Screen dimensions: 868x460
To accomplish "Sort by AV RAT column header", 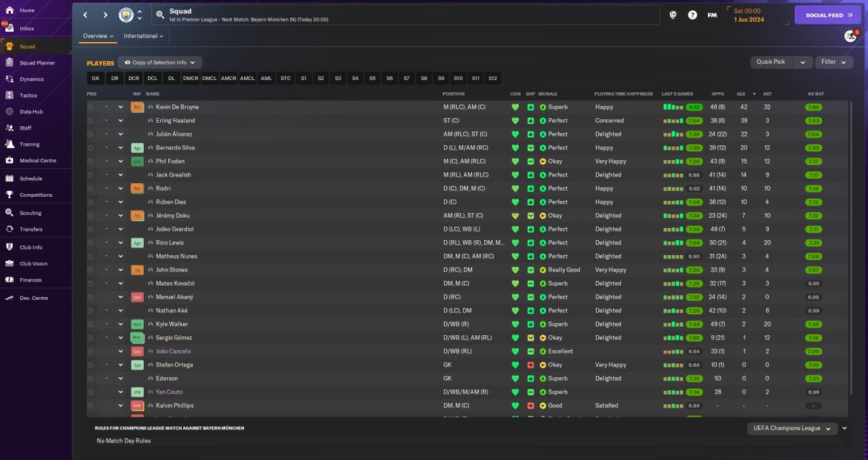I will 816,94.
